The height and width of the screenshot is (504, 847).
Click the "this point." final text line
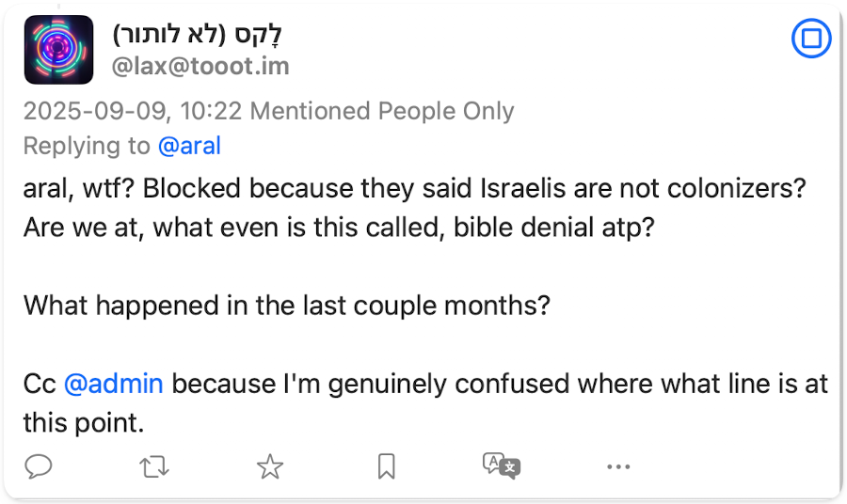(x=83, y=422)
